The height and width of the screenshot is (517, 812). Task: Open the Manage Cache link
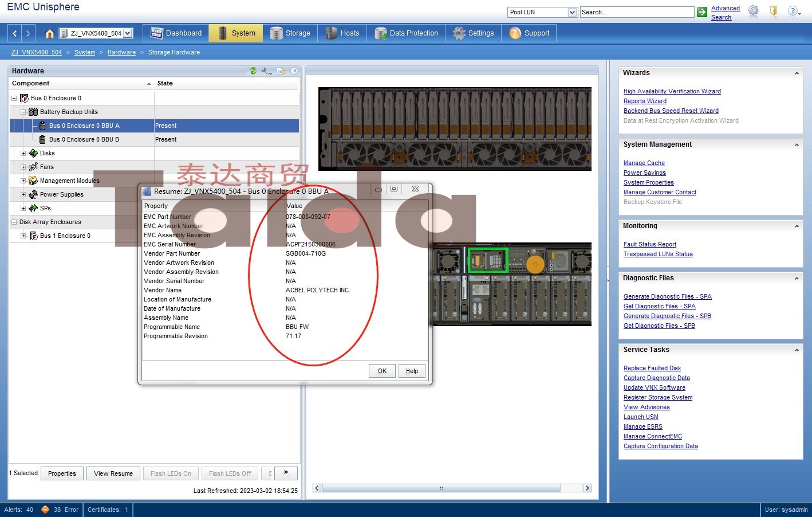644,163
